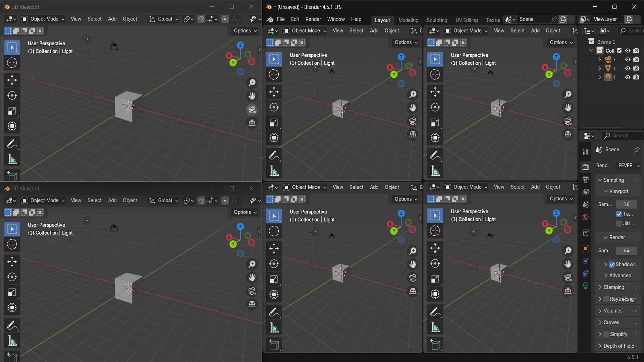Expand the camera object row in outliner
644x362 pixels.
(x=600, y=59)
